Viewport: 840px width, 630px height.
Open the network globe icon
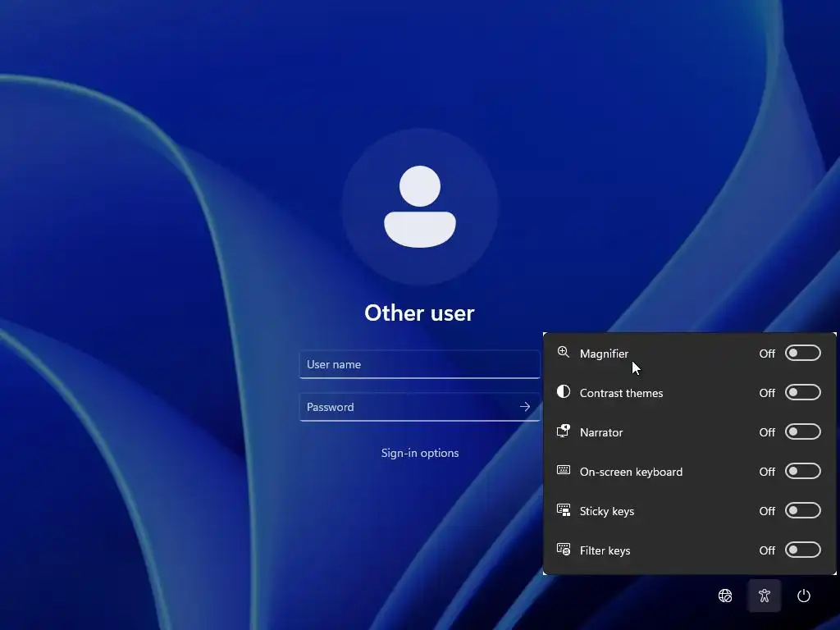pyautogui.click(x=725, y=596)
